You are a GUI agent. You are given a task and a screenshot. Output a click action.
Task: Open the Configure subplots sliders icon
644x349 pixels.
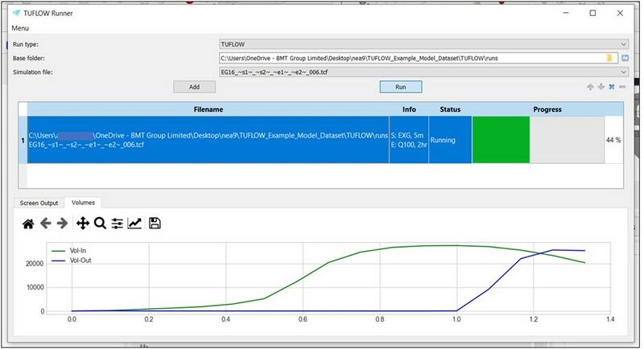pyautogui.click(x=118, y=224)
